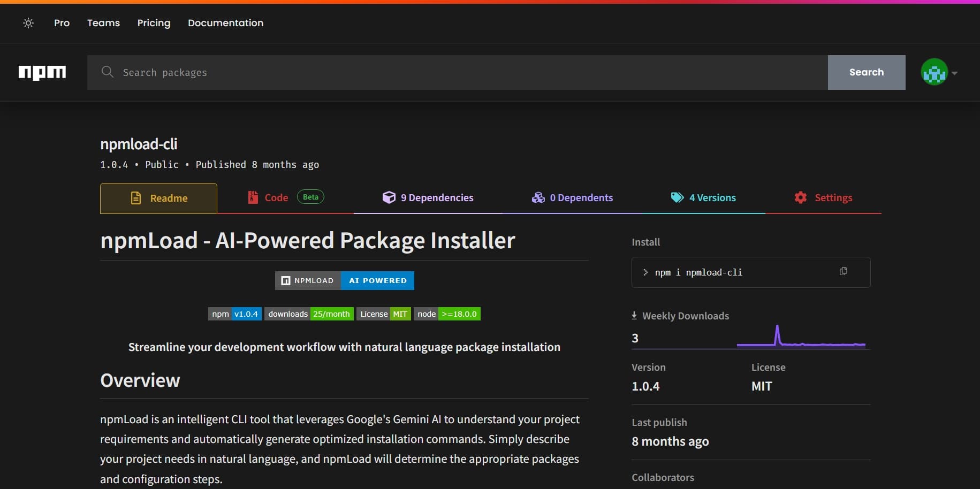Click the Search button

(867, 72)
